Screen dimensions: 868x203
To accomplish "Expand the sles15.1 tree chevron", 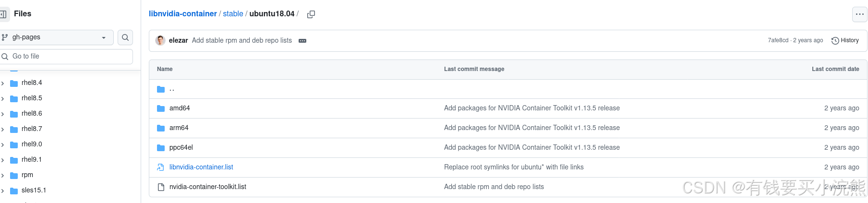I will click(x=3, y=191).
